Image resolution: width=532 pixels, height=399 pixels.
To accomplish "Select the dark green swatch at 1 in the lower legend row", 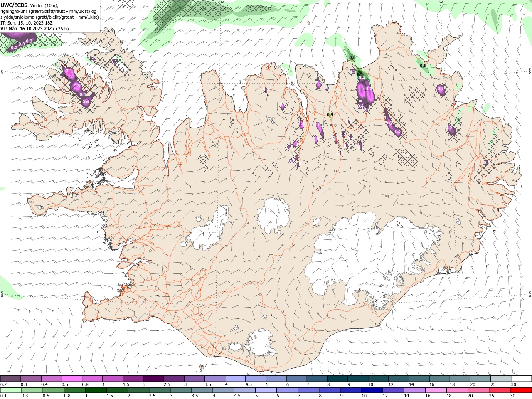I will pos(96,390).
